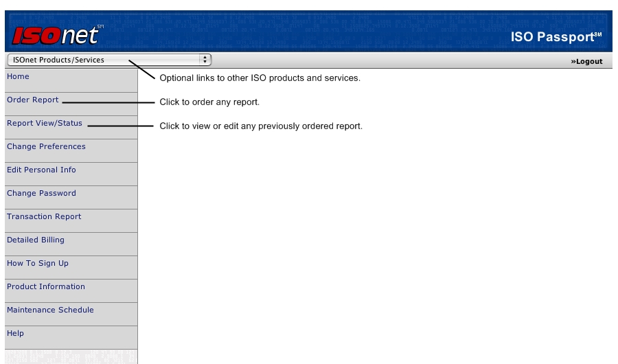Open the ISOnet Products/Services dropdown
Screen dimensions: 618x364
pyautogui.click(x=109, y=60)
